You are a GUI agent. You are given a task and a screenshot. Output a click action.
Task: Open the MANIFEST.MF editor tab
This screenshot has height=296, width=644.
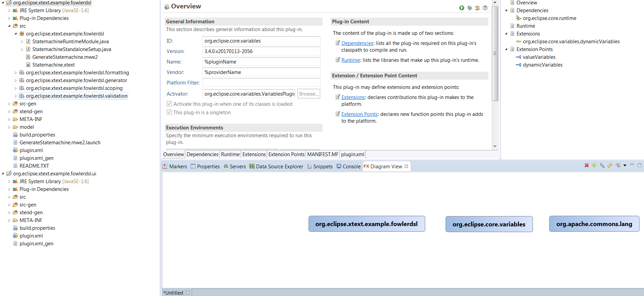click(323, 154)
